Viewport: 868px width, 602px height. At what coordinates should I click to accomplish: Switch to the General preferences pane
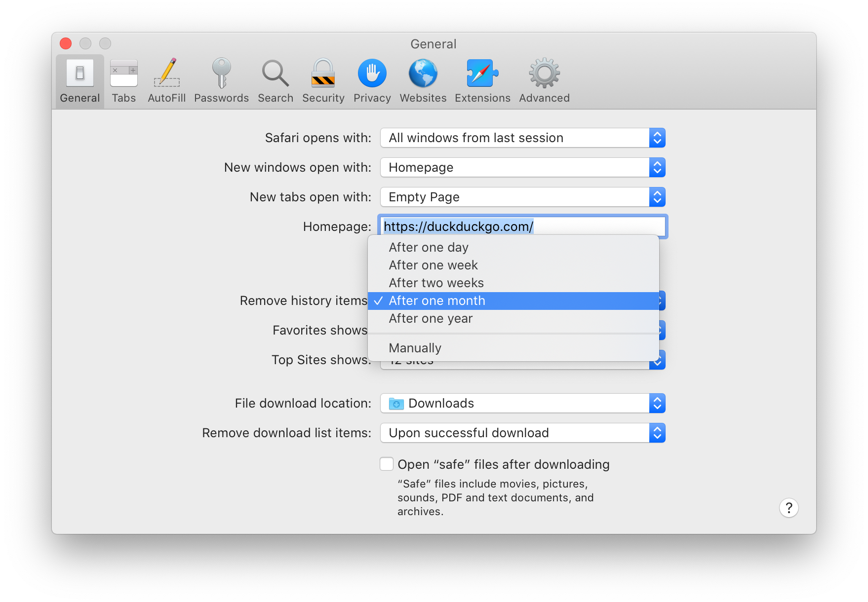[x=79, y=79]
